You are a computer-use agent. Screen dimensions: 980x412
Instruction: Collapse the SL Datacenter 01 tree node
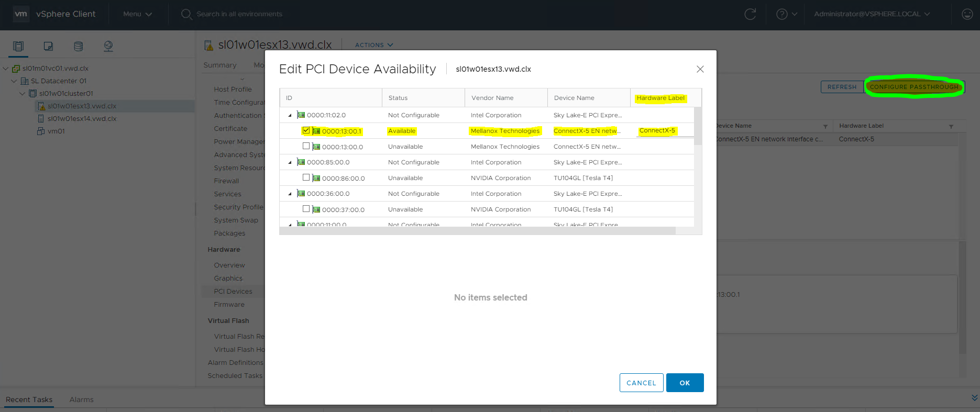(14, 81)
